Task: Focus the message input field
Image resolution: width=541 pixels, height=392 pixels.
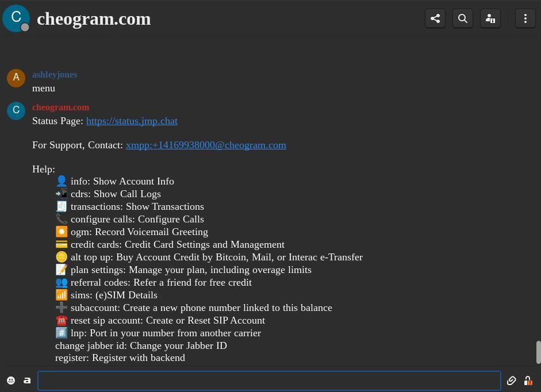Action: (269, 381)
